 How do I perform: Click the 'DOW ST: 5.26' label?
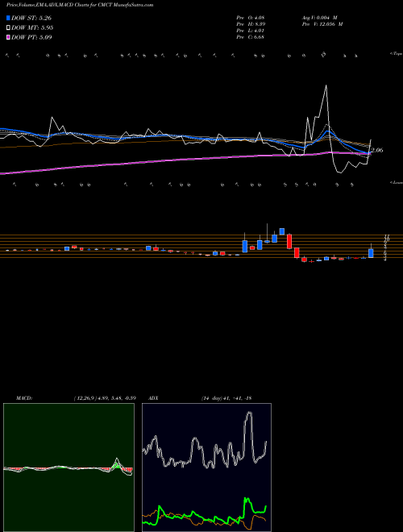[31, 18]
